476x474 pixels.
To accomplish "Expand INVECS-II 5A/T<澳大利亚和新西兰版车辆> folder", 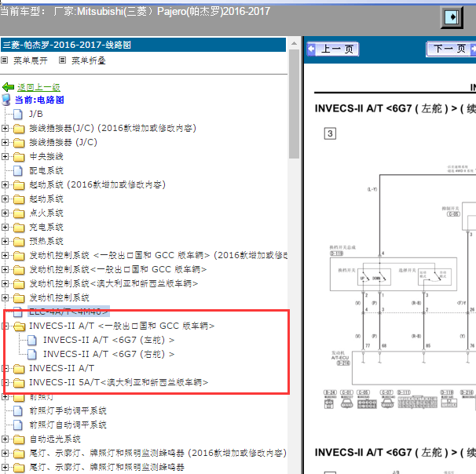I will pos(5,382).
